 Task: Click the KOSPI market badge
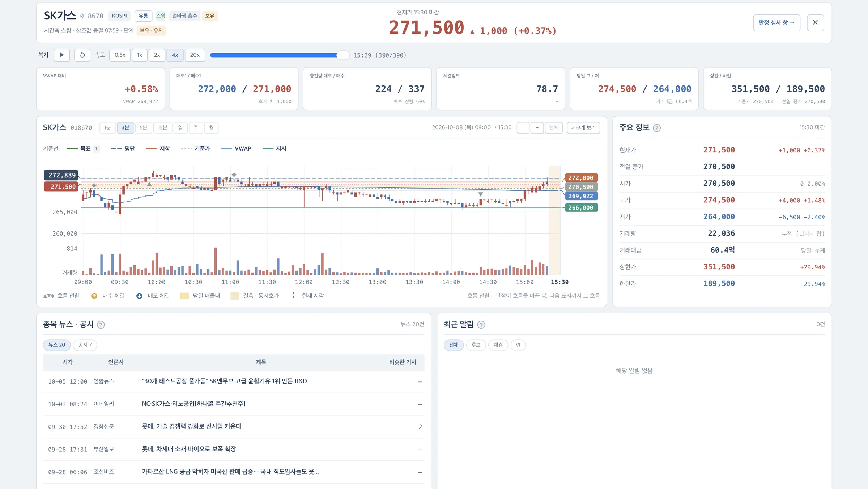pos(119,16)
